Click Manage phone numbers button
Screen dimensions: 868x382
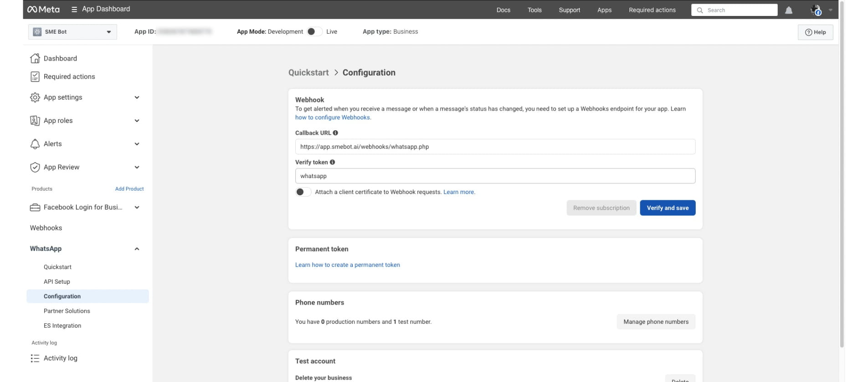click(656, 322)
